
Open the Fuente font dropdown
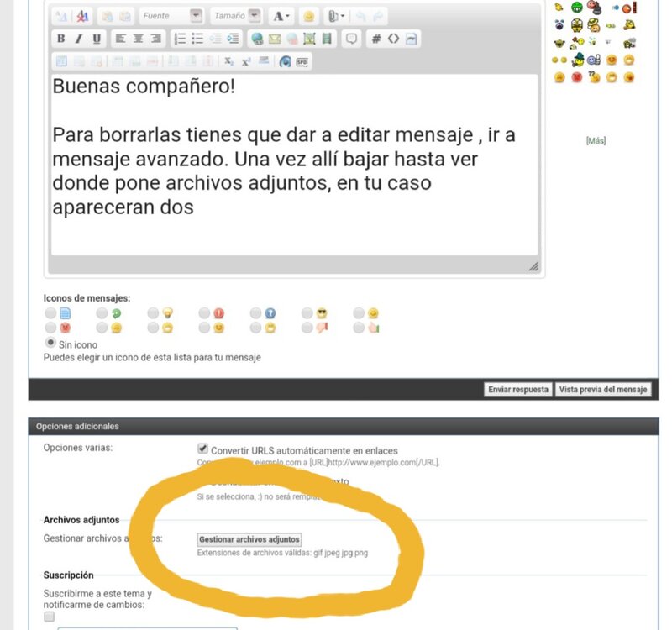coord(171,15)
